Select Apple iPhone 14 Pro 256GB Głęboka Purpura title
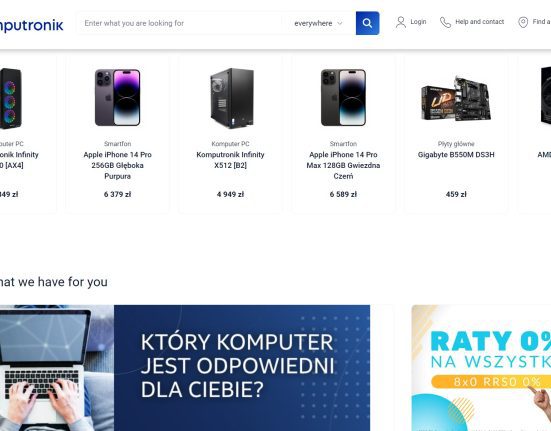This screenshot has height=431, width=551. [117, 165]
